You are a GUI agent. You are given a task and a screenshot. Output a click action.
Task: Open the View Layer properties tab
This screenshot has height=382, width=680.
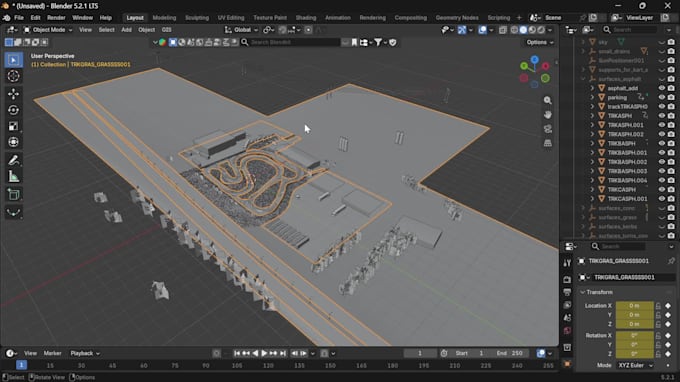point(567,305)
